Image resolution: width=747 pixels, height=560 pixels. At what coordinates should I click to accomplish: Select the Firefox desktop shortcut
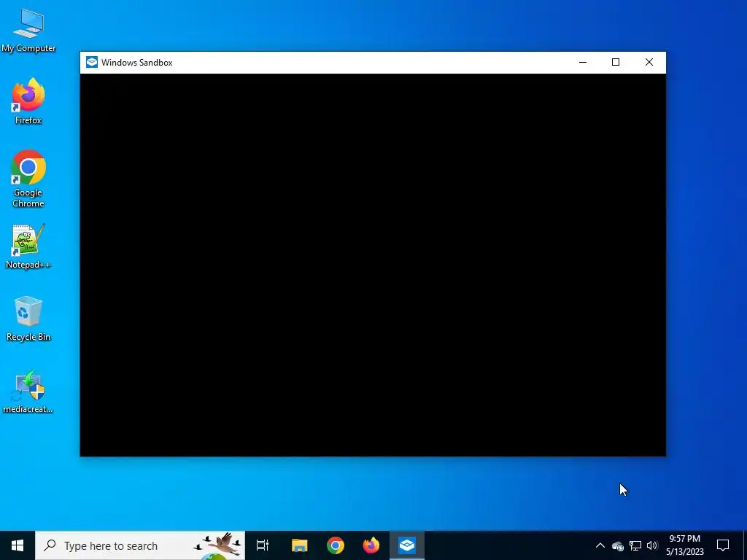click(28, 101)
